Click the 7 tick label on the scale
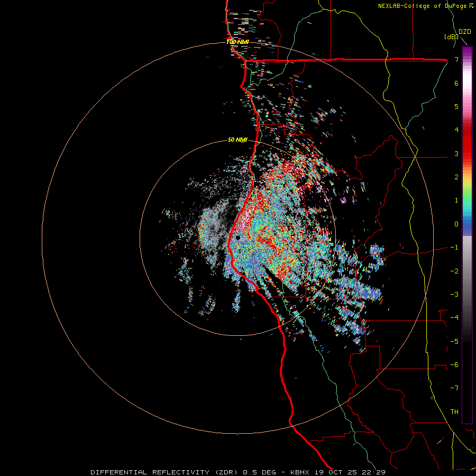476x476 pixels. coord(456,59)
